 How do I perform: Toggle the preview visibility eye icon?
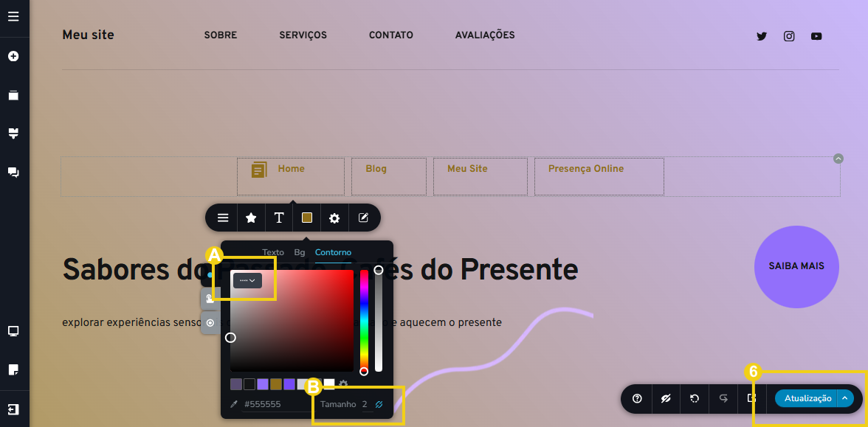(x=666, y=398)
